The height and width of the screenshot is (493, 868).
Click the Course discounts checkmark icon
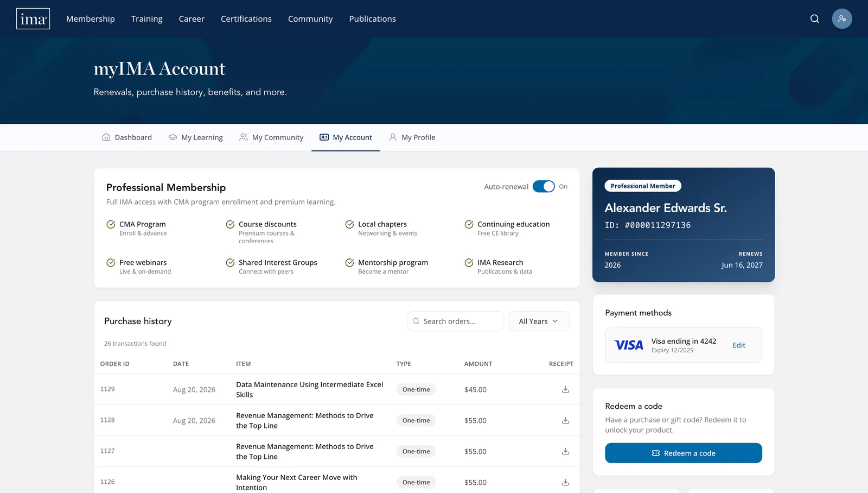(230, 224)
